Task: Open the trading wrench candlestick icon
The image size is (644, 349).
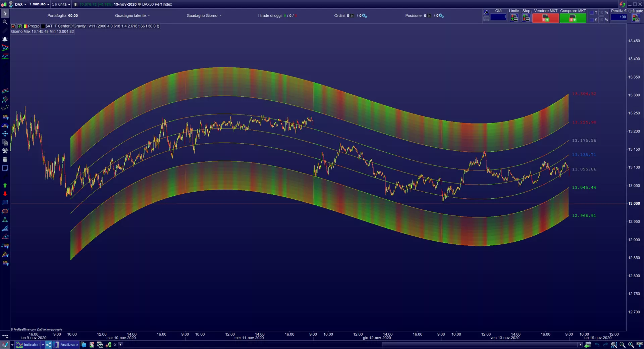Action: pyautogui.click(x=108, y=345)
